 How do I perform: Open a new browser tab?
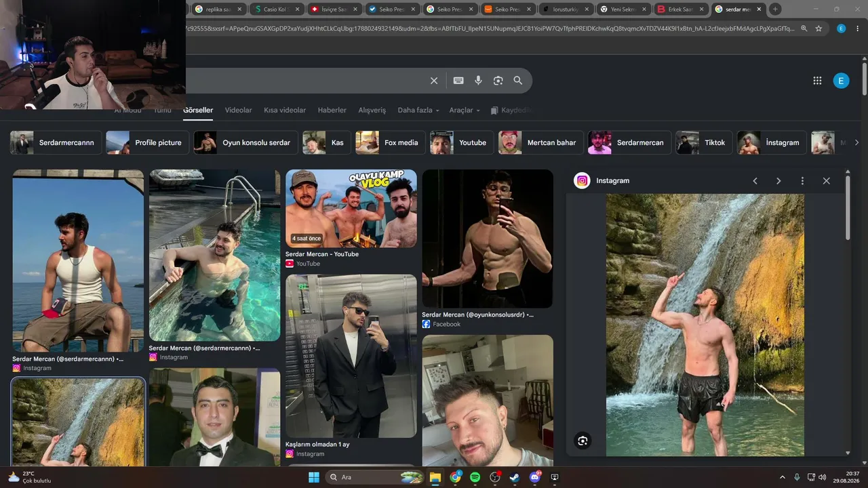coord(775,9)
